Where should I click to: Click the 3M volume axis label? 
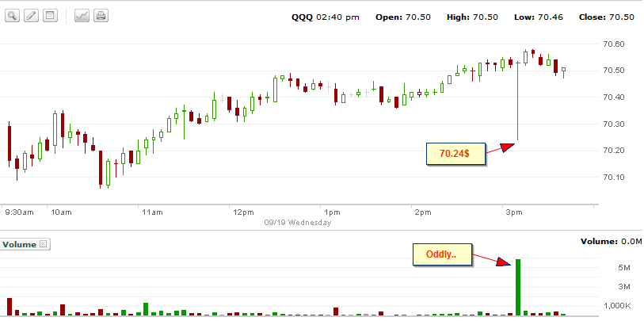[x=624, y=287]
